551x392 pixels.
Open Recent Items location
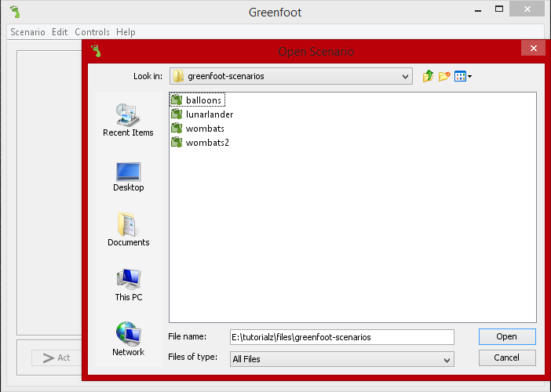coord(128,120)
